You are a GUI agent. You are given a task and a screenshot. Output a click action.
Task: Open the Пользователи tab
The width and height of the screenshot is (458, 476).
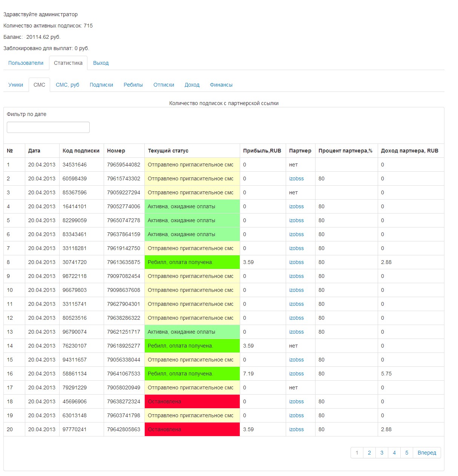[26, 63]
